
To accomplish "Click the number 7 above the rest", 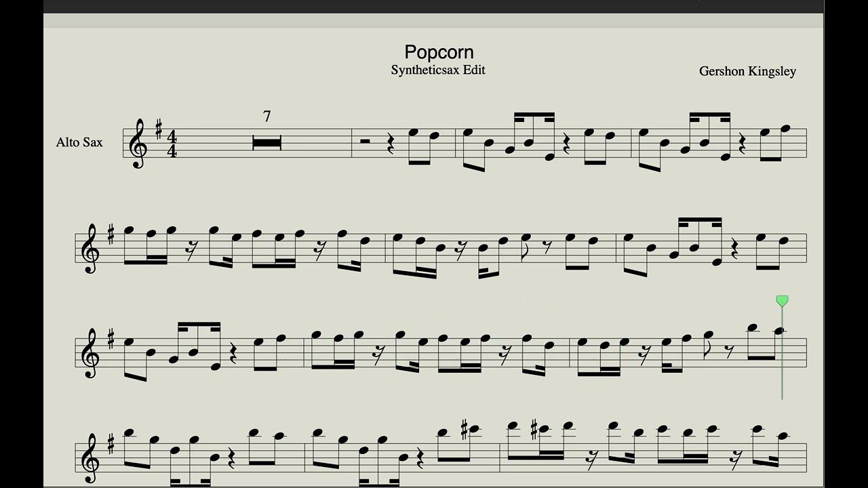I will click(x=267, y=117).
